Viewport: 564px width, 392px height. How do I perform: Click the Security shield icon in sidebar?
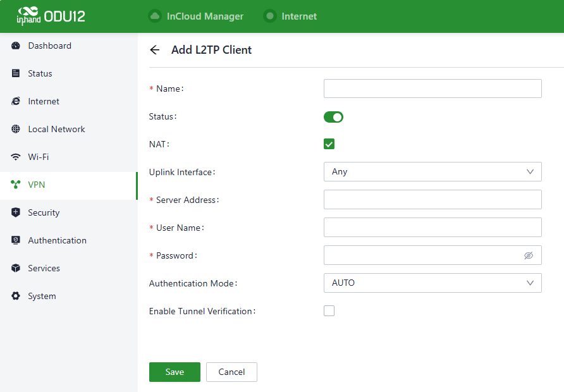pos(16,212)
